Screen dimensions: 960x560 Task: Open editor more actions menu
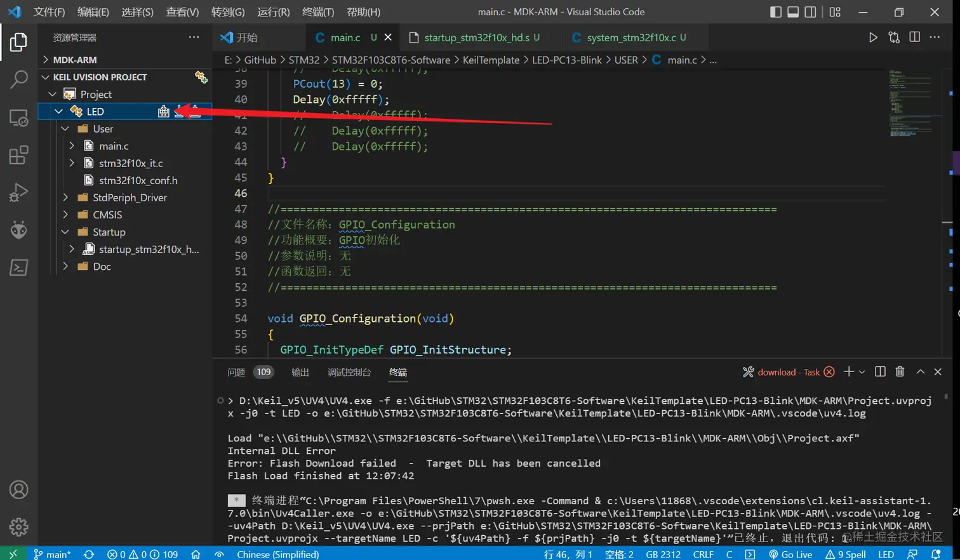935,37
